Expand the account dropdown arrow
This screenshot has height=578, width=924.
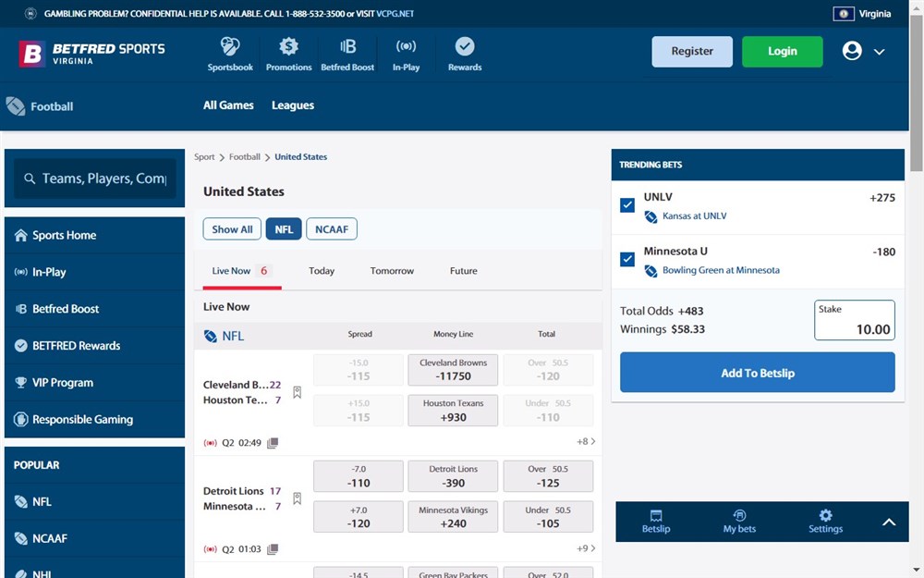[x=880, y=51]
